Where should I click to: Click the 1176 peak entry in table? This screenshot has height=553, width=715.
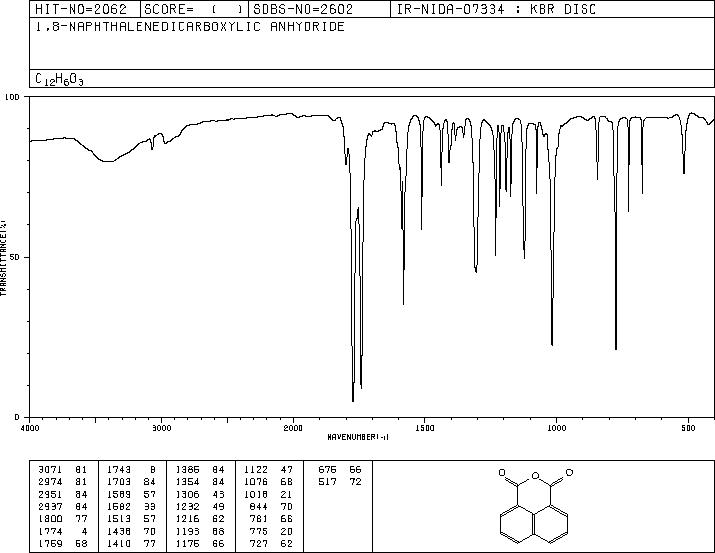coord(200,543)
